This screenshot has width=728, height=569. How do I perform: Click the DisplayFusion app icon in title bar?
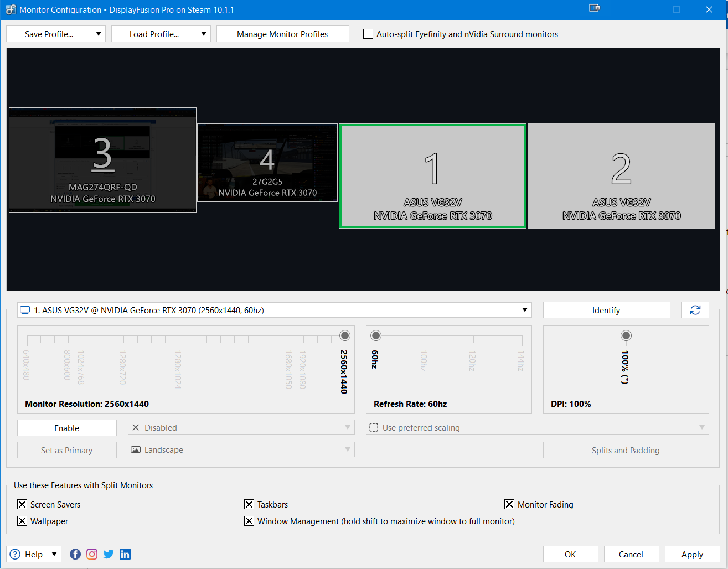11,9
